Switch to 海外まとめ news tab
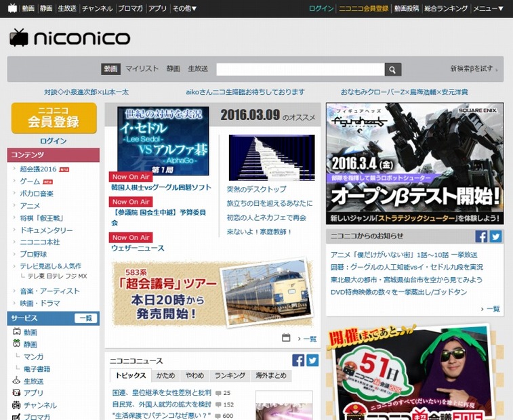 271,375
